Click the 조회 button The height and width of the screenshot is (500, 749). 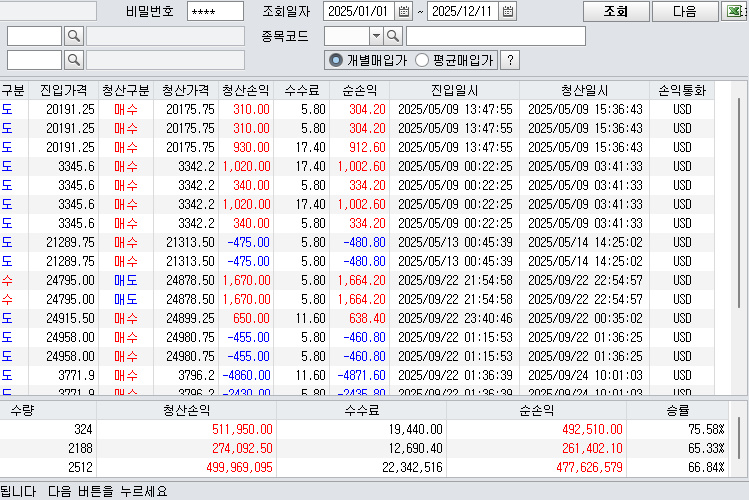click(x=616, y=11)
